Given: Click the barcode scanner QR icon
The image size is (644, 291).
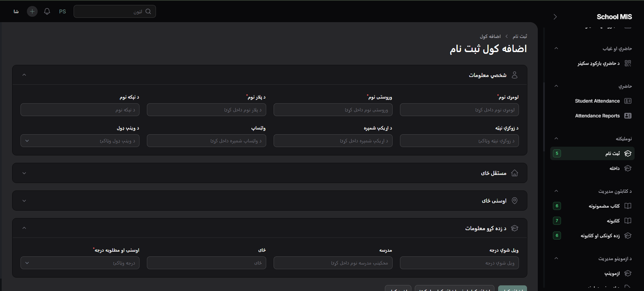Looking at the screenshot, I should pyautogui.click(x=627, y=63).
